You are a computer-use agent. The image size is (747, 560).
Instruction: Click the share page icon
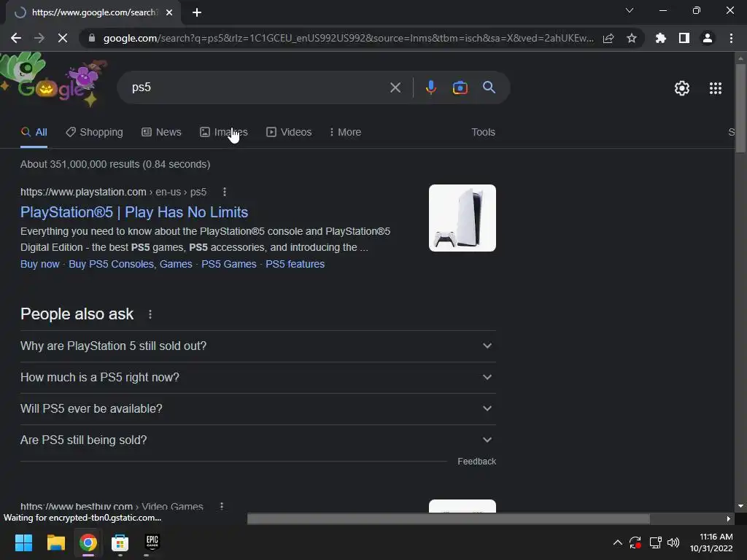coord(608,38)
